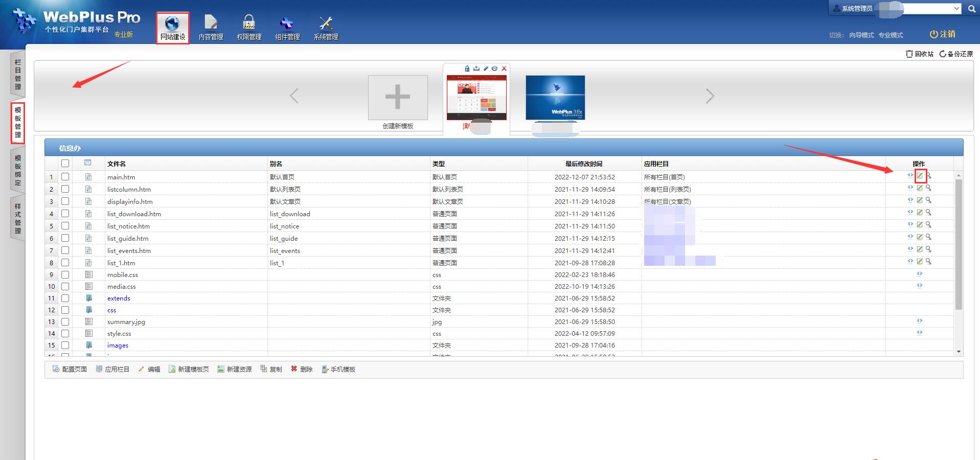The image size is (980, 460).
Task: Switch to 栏目管理 side tab
Action: pos(18,75)
